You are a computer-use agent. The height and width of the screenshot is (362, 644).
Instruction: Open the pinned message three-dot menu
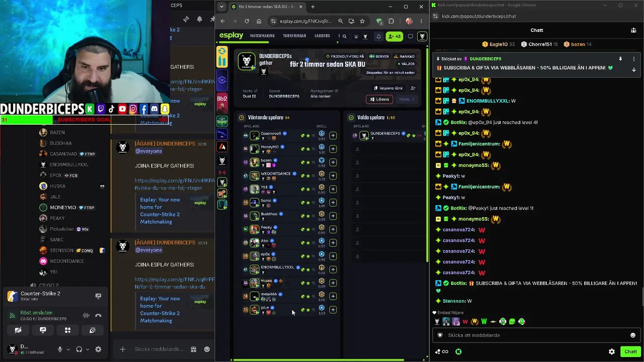[634, 59]
